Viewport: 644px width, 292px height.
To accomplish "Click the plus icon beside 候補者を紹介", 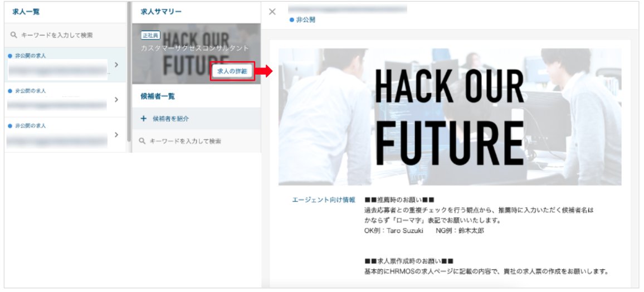I will 143,119.
